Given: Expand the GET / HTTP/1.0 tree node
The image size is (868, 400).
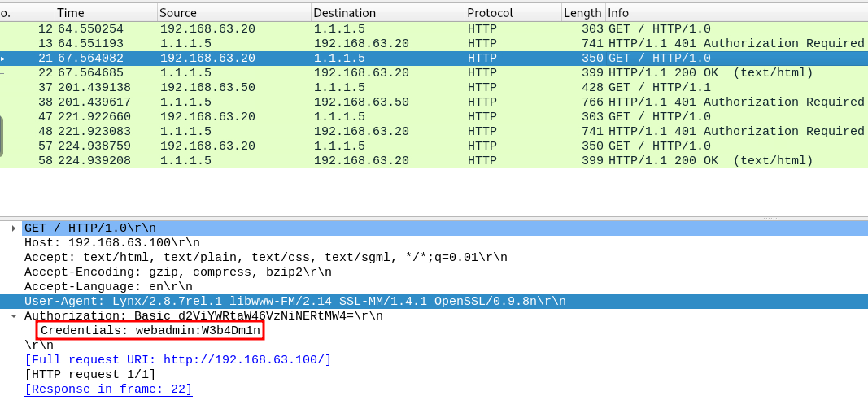Looking at the screenshot, I should click(13, 228).
